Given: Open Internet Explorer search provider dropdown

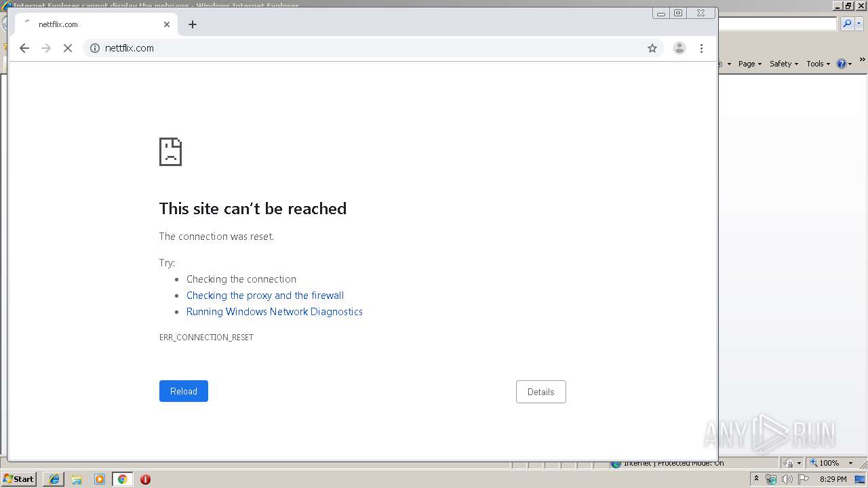Looking at the screenshot, I should [859, 24].
